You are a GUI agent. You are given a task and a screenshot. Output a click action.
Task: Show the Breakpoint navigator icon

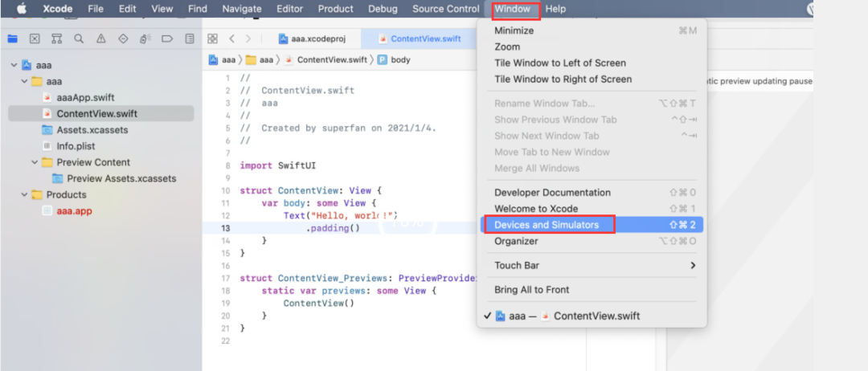(167, 39)
